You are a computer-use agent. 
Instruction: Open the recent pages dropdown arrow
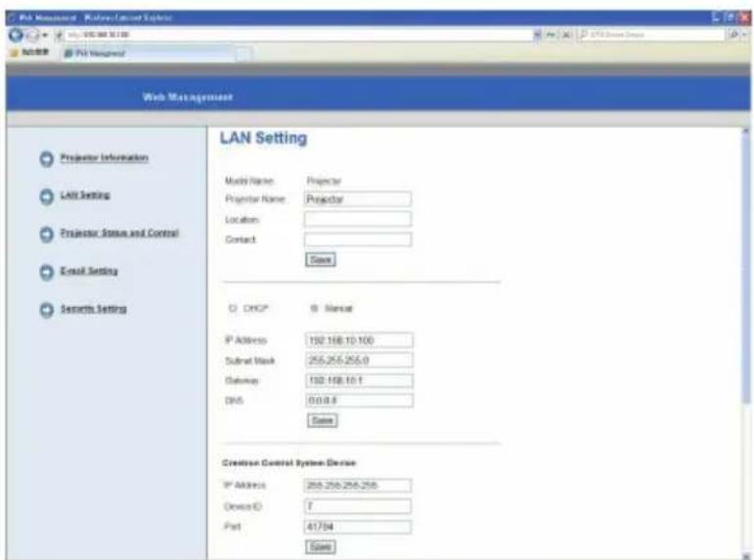pyautogui.click(x=45, y=35)
